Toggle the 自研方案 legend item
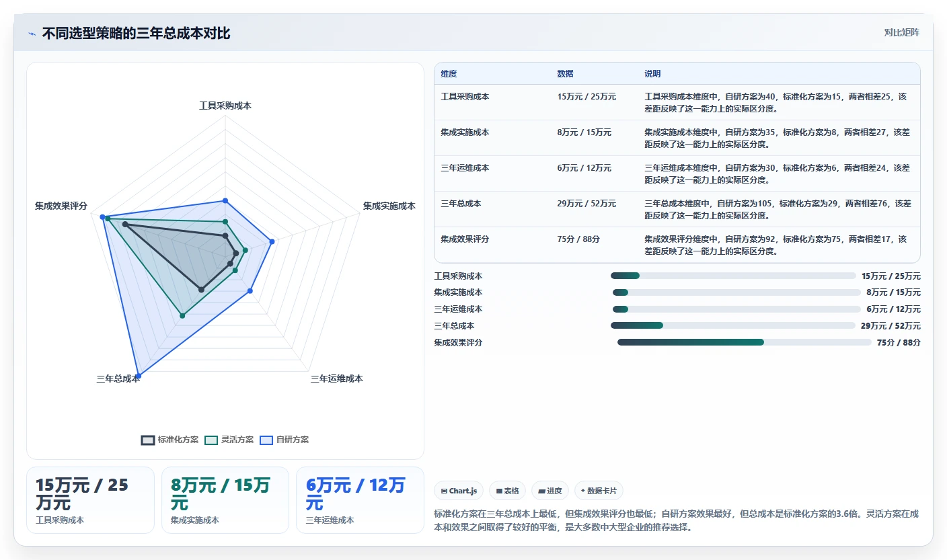This screenshot has height=560, width=947. pyautogui.click(x=284, y=440)
